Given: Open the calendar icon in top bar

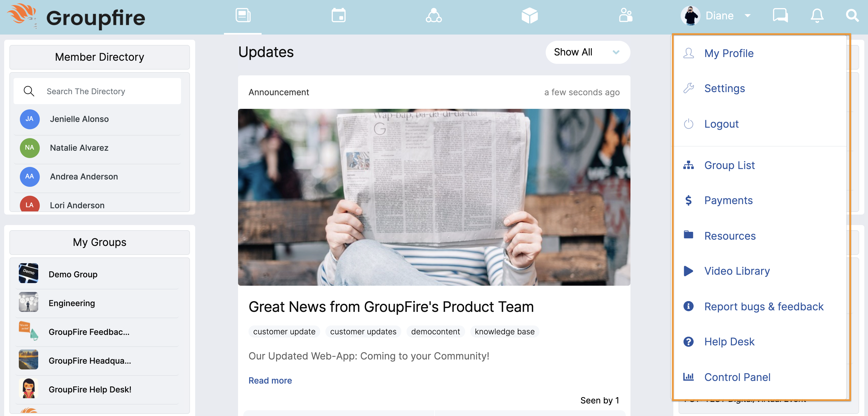Looking at the screenshot, I should point(338,15).
